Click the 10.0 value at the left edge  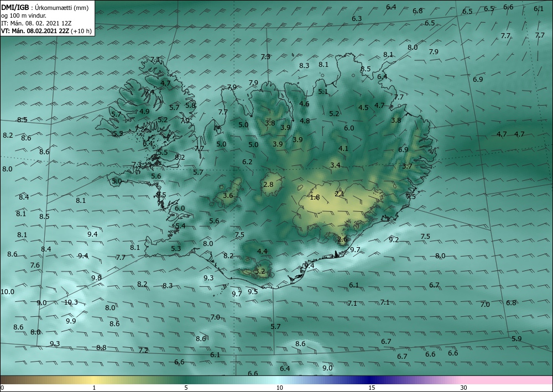tap(7, 291)
